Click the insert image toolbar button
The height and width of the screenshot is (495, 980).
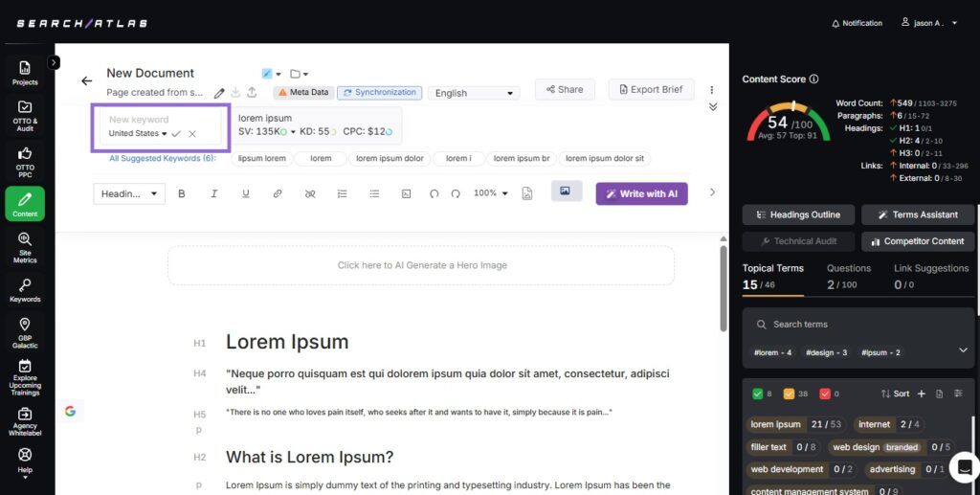(567, 191)
